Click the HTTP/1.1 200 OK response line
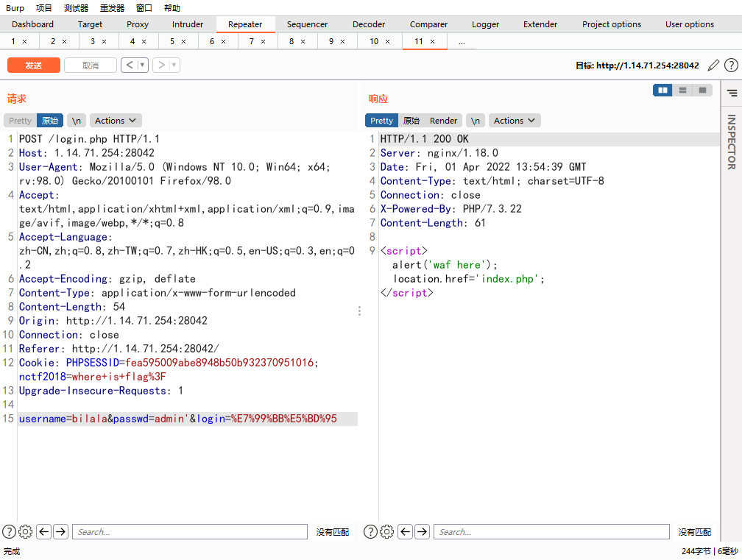This screenshot has height=560, width=742. click(549, 139)
